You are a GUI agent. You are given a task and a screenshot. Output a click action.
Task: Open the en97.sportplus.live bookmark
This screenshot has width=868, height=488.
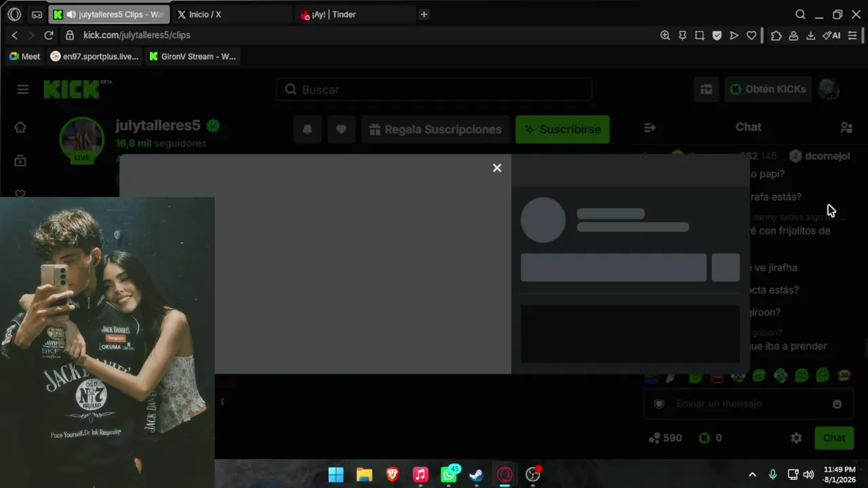click(x=94, y=56)
